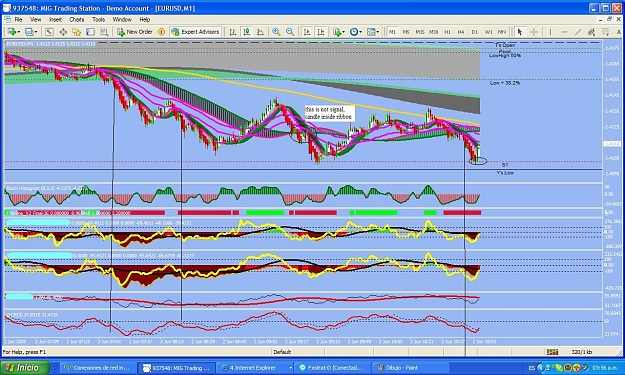The image size is (625, 375).
Task: Switch chart to Line Chart mode
Action: [260, 32]
